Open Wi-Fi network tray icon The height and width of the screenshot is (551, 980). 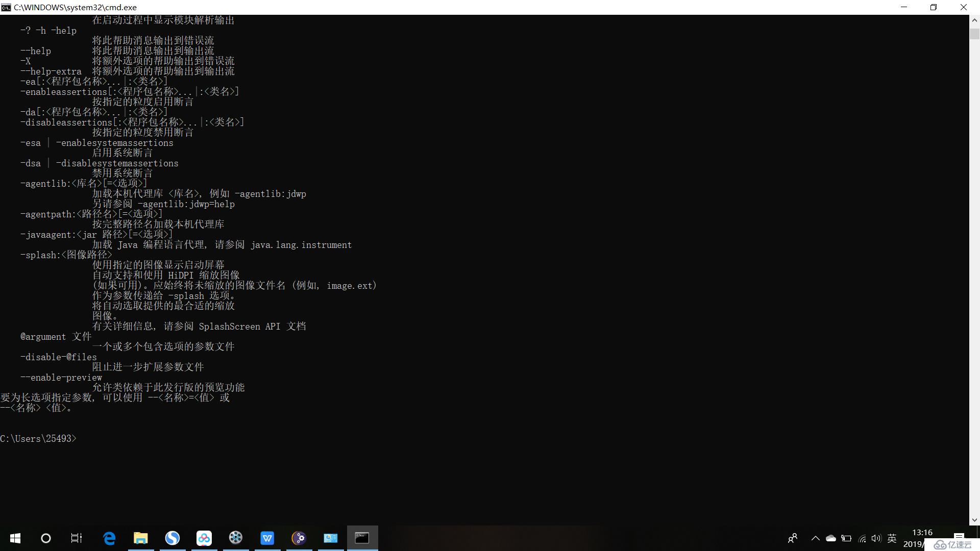[x=862, y=538]
